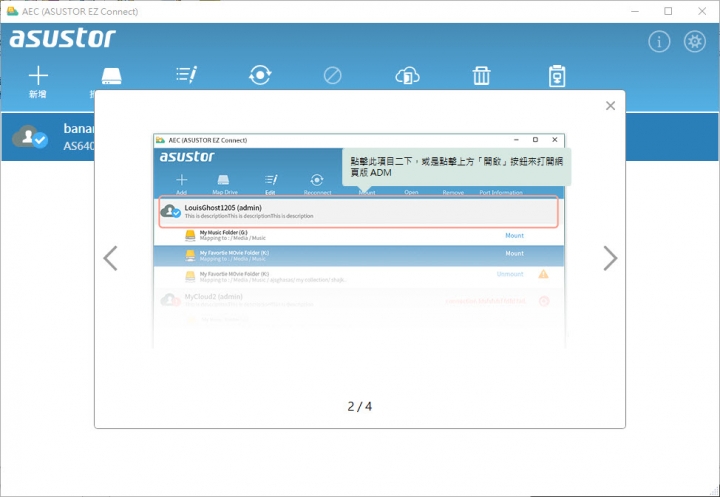
Task: Maximize the AEC main window
Action: (668, 11)
